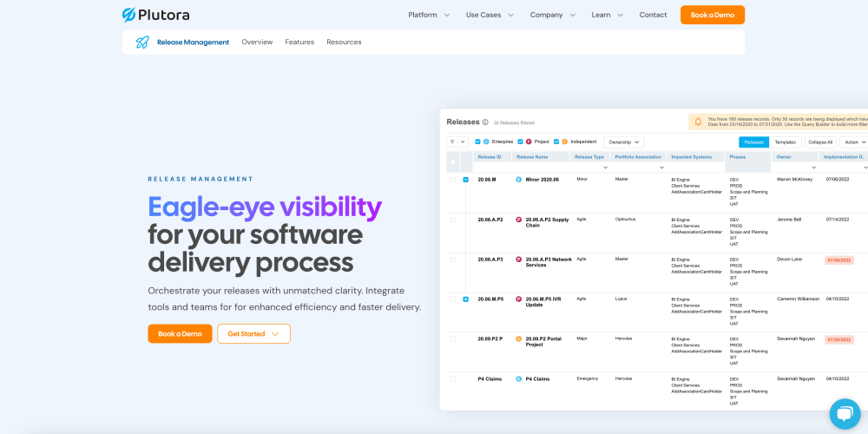
Task: Open the Ownership dropdown
Action: click(623, 141)
